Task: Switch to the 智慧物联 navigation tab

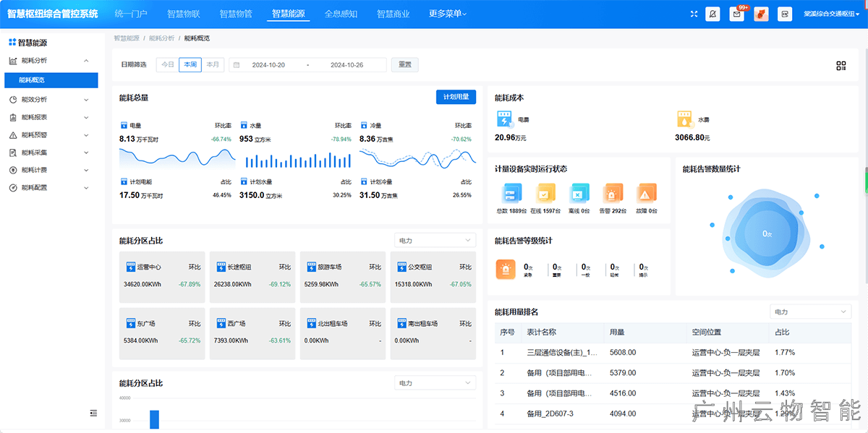Action: 184,12
